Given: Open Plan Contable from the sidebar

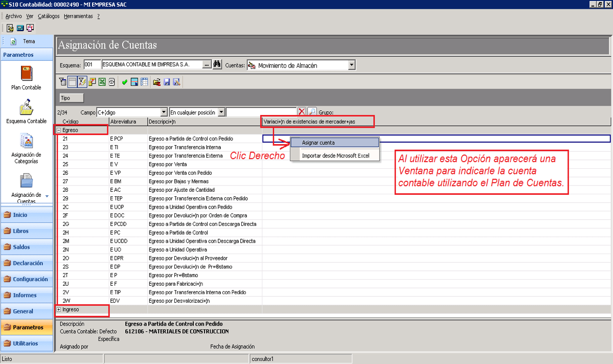Looking at the screenshot, I should pos(26,78).
